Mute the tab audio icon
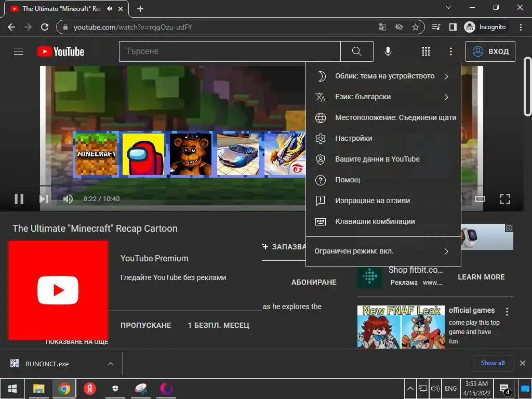 (109, 9)
